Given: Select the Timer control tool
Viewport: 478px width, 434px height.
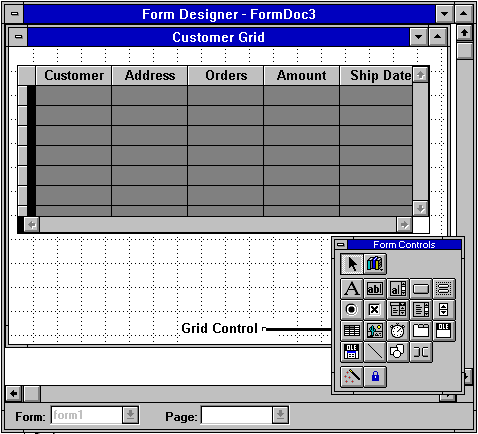Looking at the screenshot, I should coord(398,331).
